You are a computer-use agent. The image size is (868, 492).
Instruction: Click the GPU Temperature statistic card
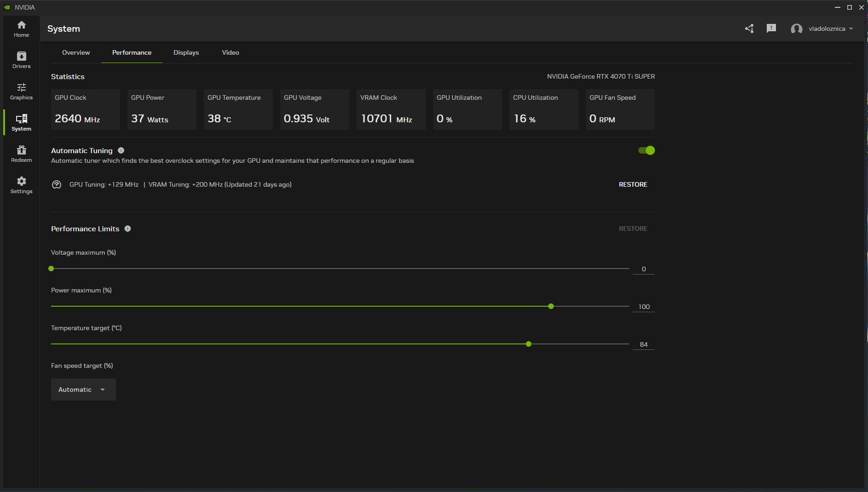click(238, 109)
